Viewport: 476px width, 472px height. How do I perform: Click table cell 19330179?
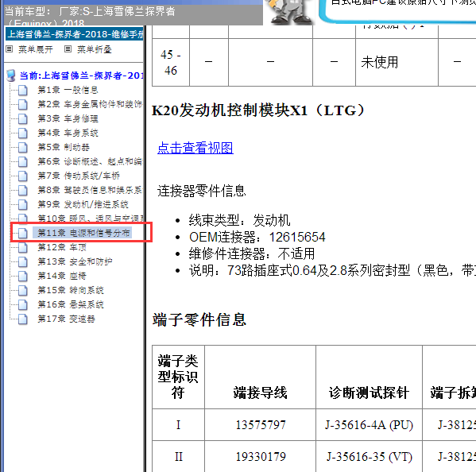tap(261, 457)
